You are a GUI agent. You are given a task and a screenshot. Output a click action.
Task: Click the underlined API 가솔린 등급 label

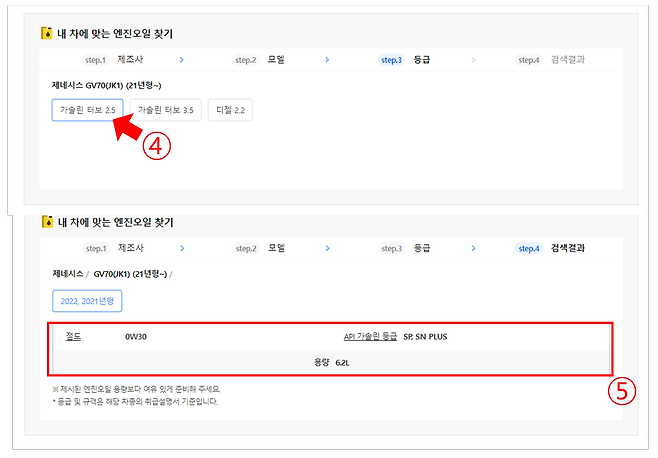click(x=370, y=336)
